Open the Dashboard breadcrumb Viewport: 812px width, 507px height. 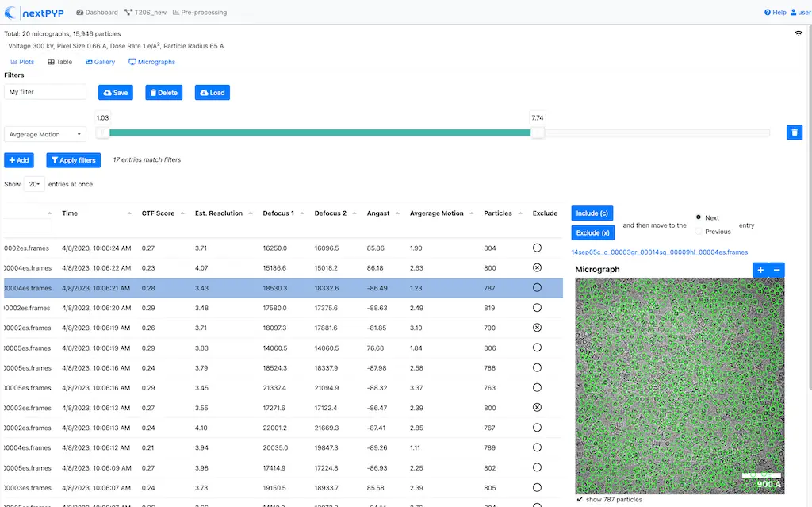(97, 13)
